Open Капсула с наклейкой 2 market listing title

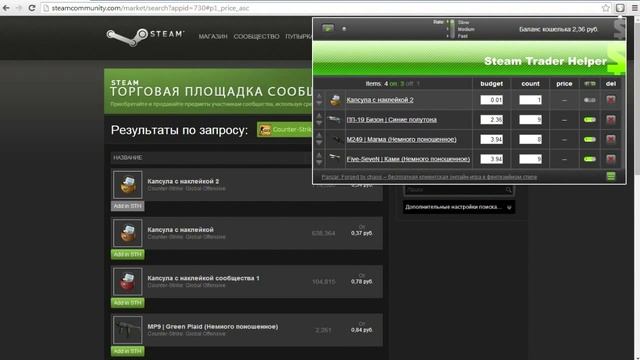(x=183, y=181)
